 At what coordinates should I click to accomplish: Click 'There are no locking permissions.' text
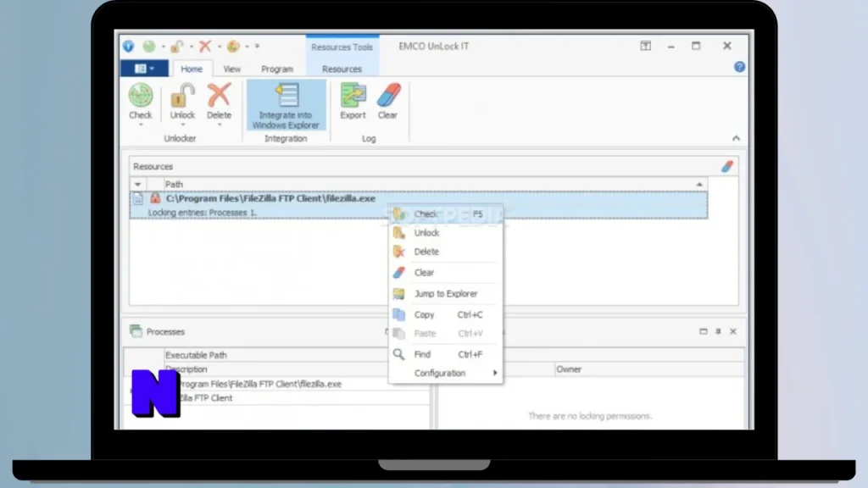(590, 416)
